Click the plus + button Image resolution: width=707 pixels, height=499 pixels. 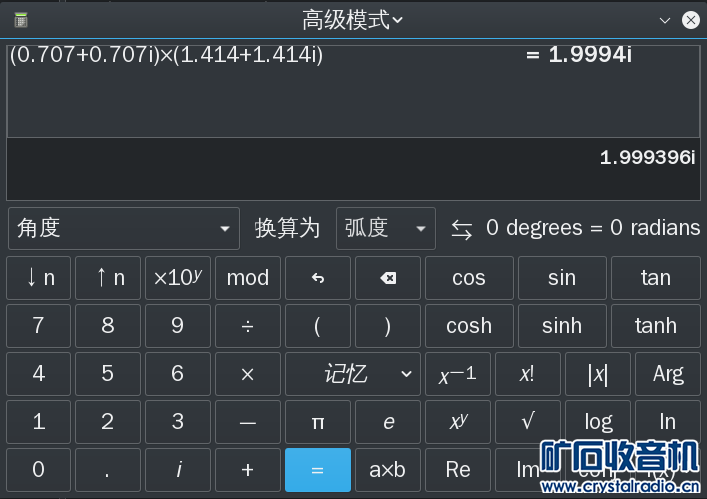(248, 470)
